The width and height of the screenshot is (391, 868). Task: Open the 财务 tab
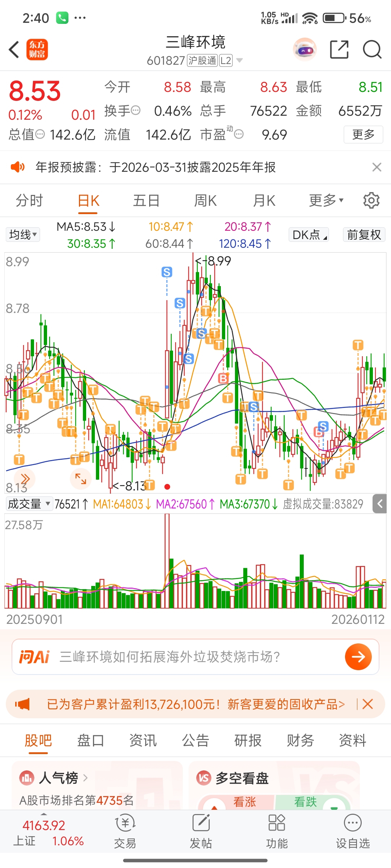coord(300,740)
